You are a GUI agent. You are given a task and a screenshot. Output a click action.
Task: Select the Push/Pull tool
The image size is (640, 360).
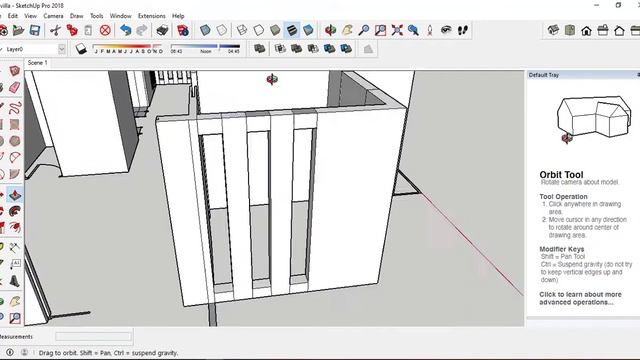coord(15,195)
